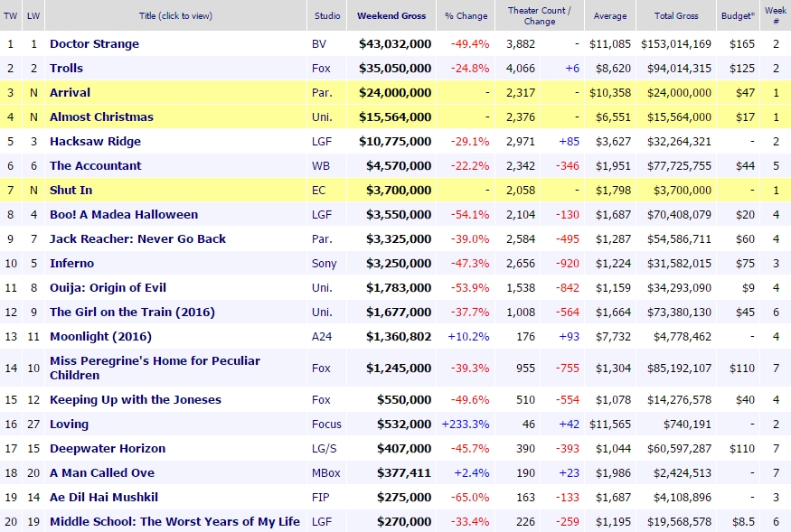Viewport: 791px width, 532px height.
Task: Sort by the Weekend Gross column header
Action: 391,15
